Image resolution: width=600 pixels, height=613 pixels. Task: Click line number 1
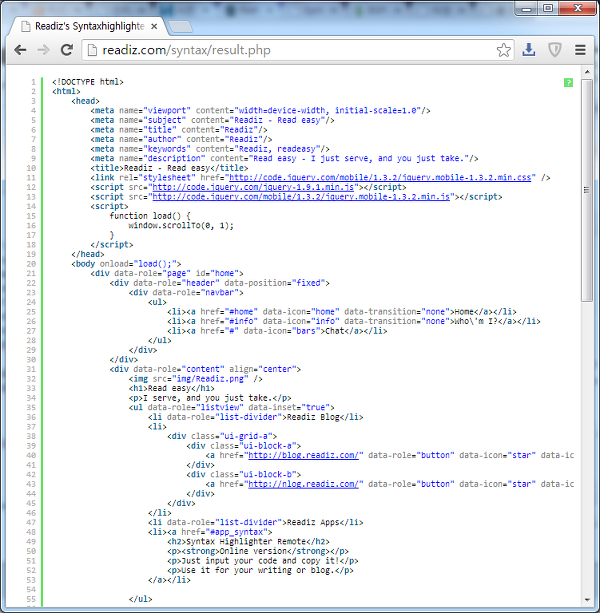tap(33, 82)
